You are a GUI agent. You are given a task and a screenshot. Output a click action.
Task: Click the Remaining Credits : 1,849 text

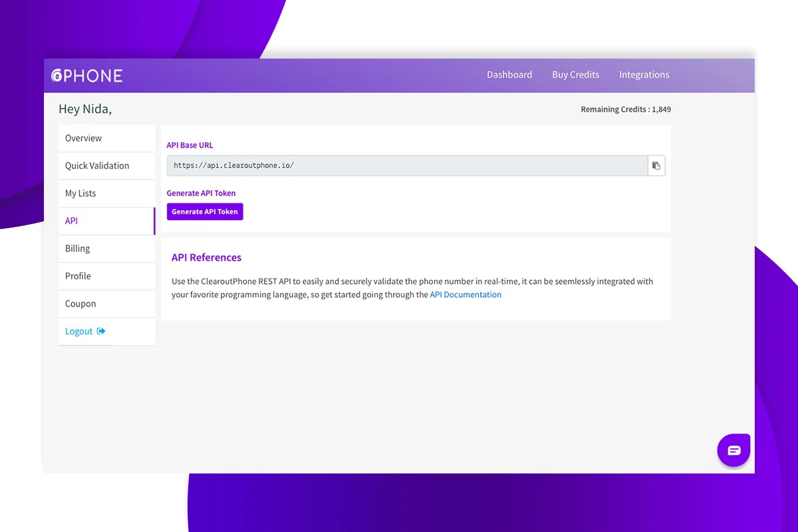coord(626,110)
